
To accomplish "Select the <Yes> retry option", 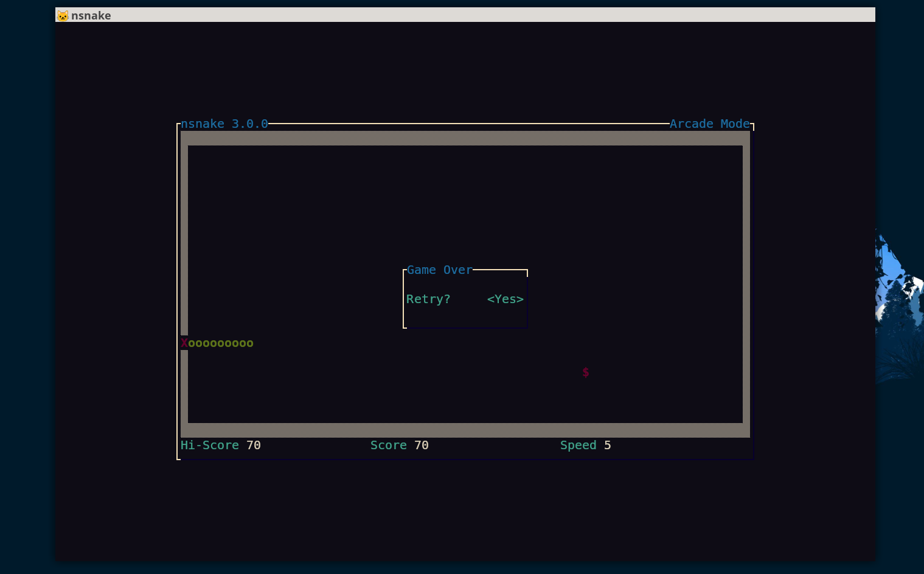I will [505, 299].
